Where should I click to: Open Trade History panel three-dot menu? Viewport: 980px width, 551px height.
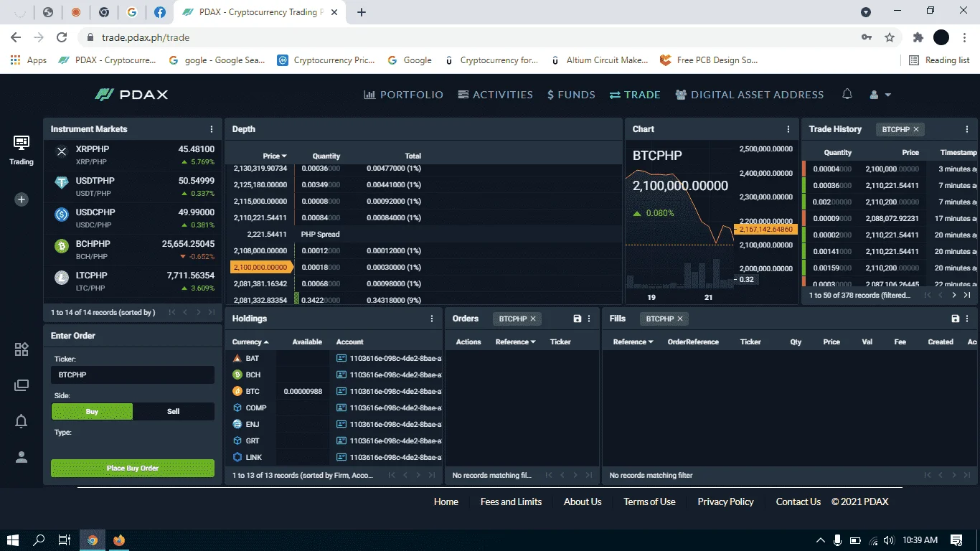pyautogui.click(x=967, y=129)
